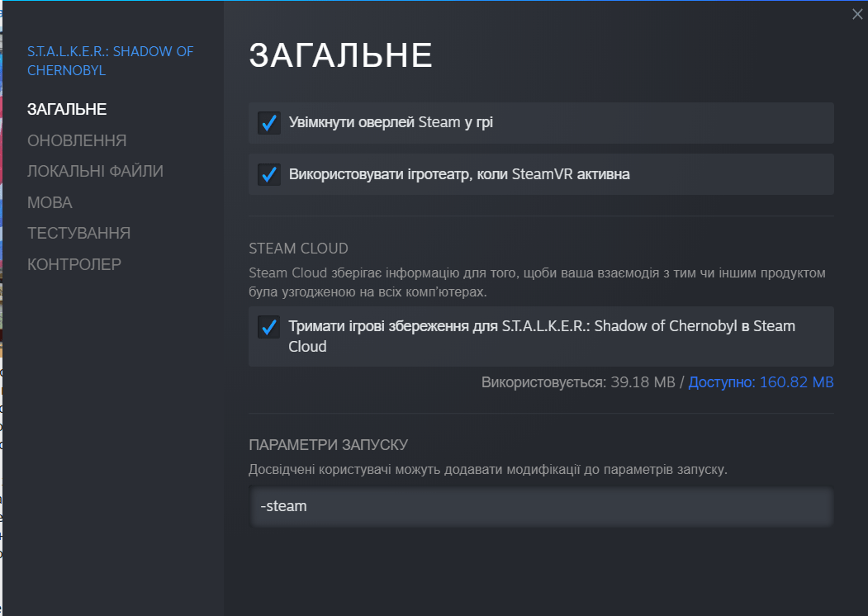Open the ЛОКАЛЬНІ ФАЙЛИ tab

[95, 171]
